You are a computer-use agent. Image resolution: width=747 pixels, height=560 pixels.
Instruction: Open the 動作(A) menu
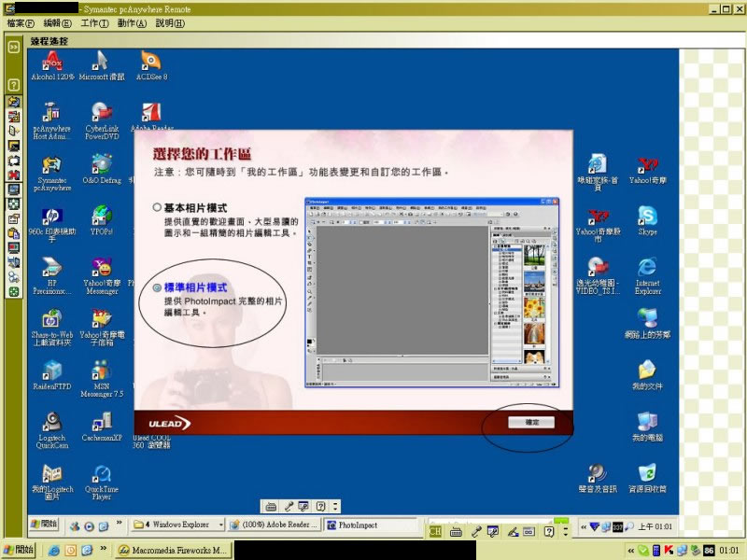[x=132, y=23]
